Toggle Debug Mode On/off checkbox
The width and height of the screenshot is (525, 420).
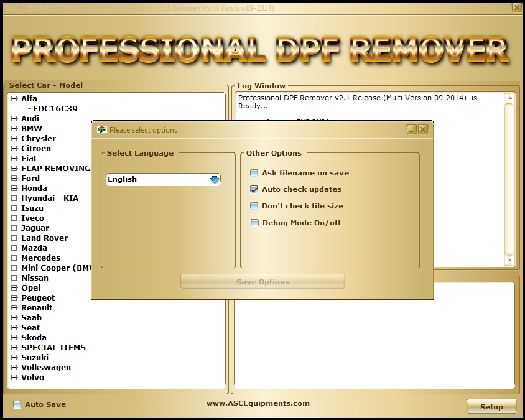click(x=254, y=223)
